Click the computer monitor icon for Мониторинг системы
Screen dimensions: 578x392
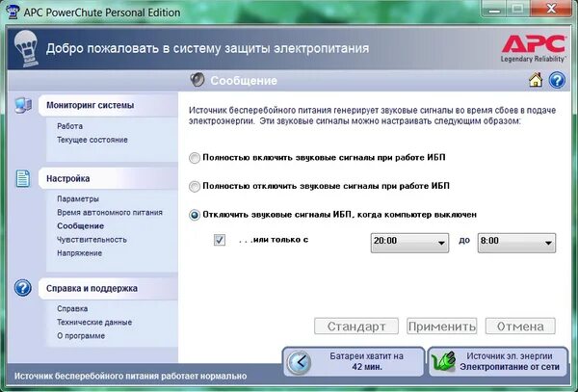tap(23, 105)
